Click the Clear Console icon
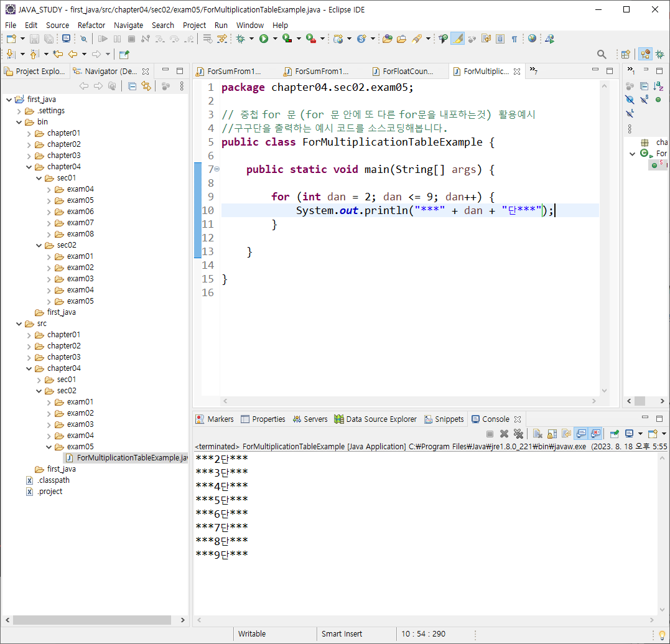The width and height of the screenshot is (670, 644). [537, 434]
